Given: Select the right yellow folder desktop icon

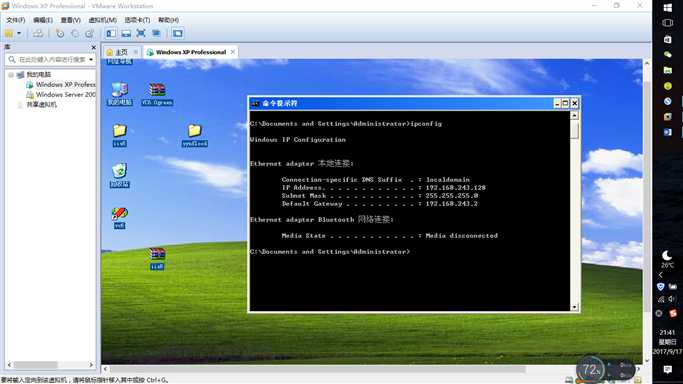Looking at the screenshot, I should [x=195, y=135].
